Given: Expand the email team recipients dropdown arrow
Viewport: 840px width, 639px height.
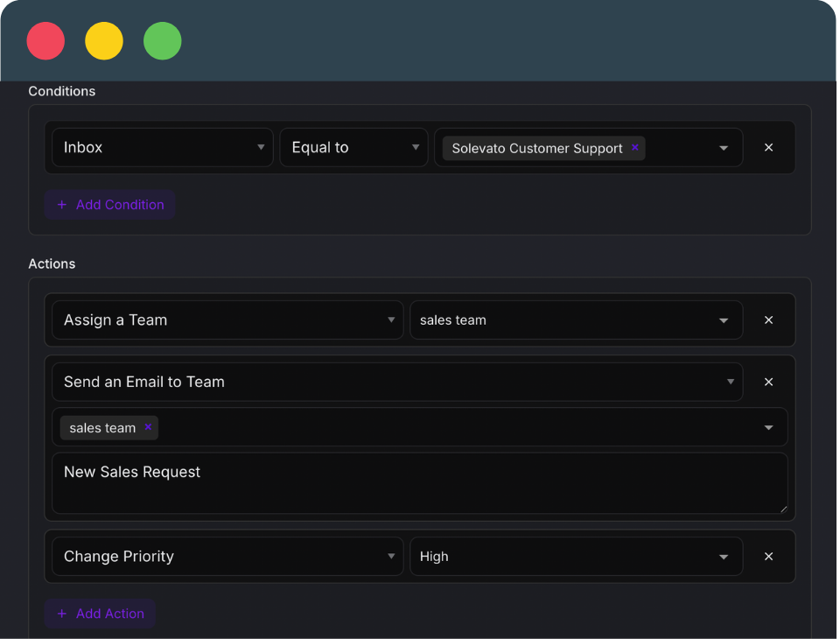Looking at the screenshot, I should click(768, 427).
